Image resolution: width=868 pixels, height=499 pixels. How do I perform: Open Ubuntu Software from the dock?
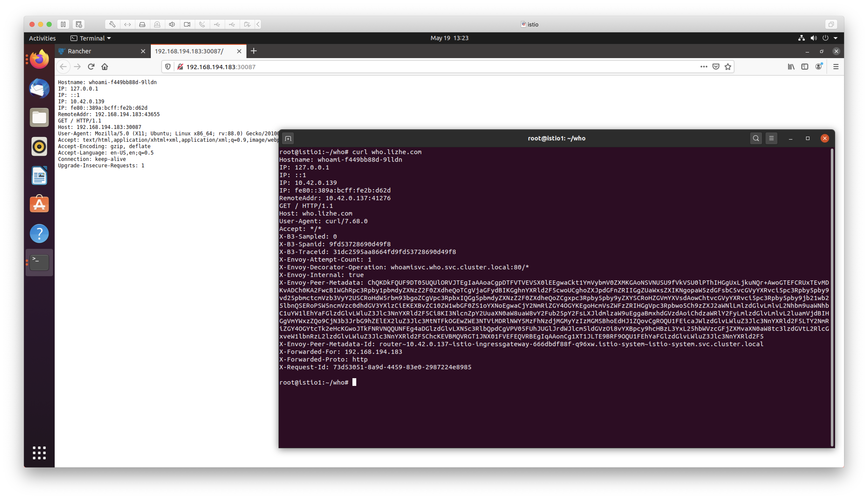pos(39,204)
